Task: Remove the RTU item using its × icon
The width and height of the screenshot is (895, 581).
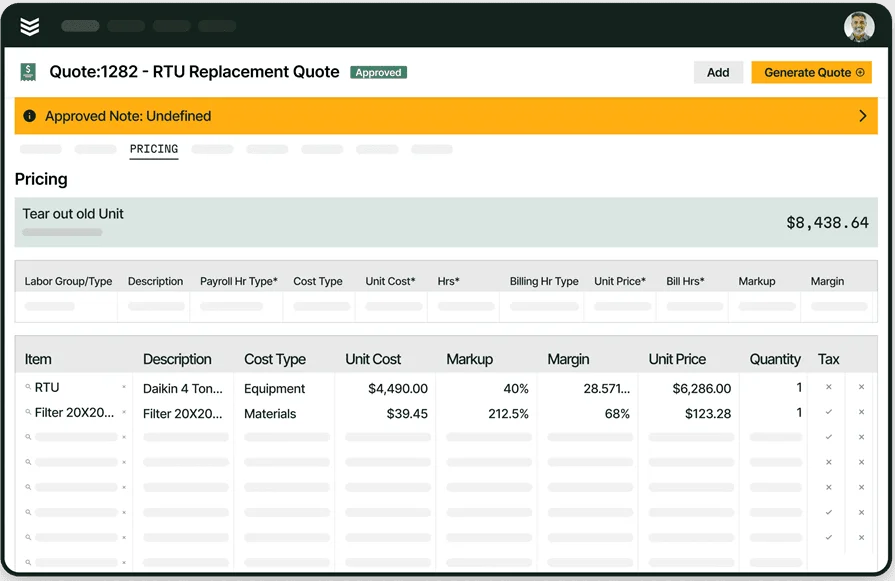Action: coord(124,387)
